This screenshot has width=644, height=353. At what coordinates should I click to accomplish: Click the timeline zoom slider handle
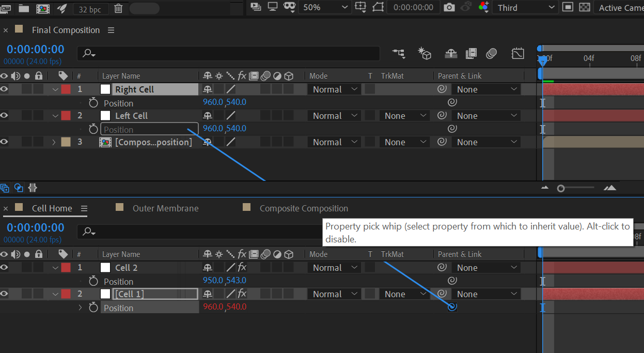click(x=561, y=189)
